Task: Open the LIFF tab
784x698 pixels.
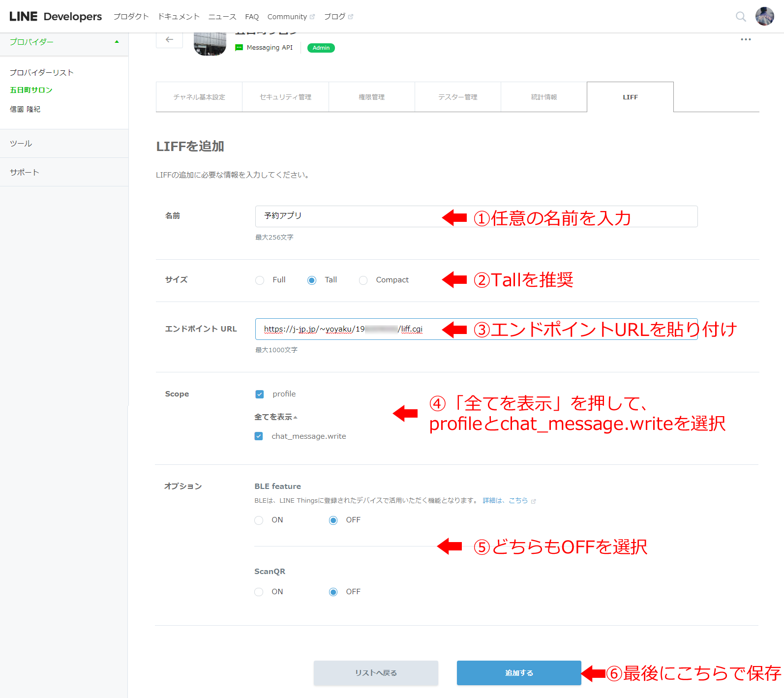Action: [x=630, y=97]
